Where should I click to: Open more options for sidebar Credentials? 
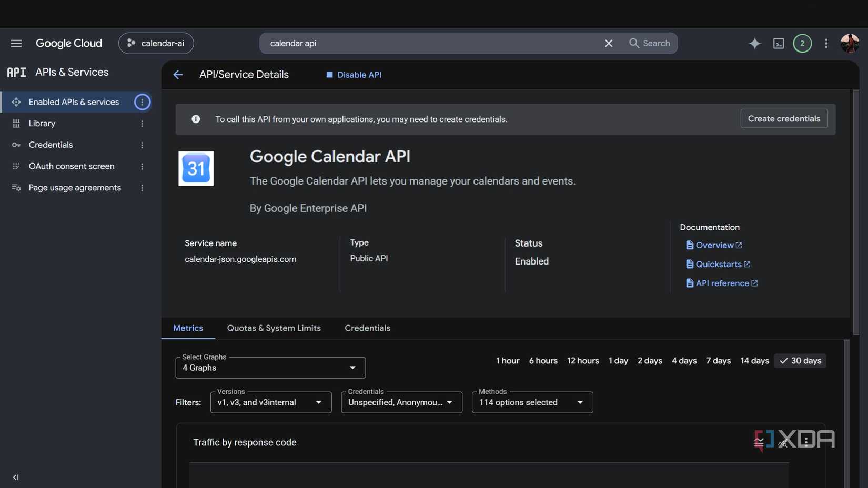coord(142,145)
